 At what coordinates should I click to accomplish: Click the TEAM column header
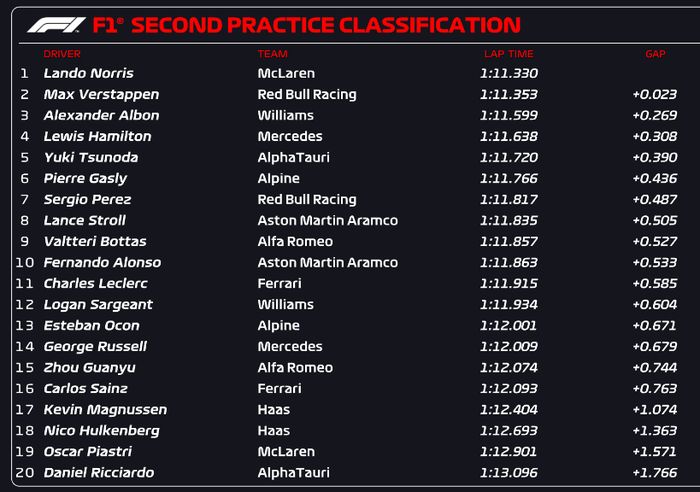pyautogui.click(x=273, y=54)
